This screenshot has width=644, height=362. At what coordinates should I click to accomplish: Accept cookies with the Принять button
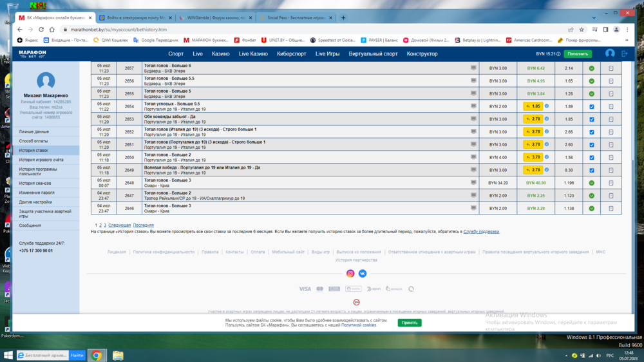pos(410,322)
